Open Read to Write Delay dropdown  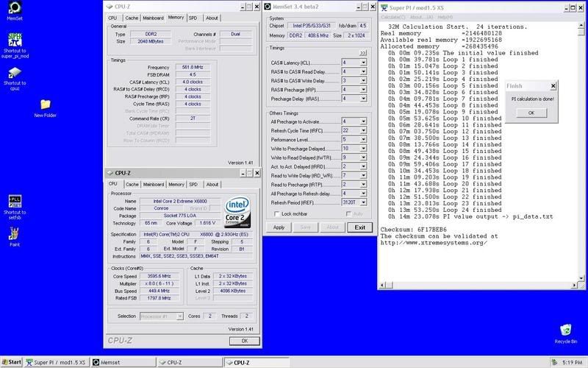coord(363,176)
